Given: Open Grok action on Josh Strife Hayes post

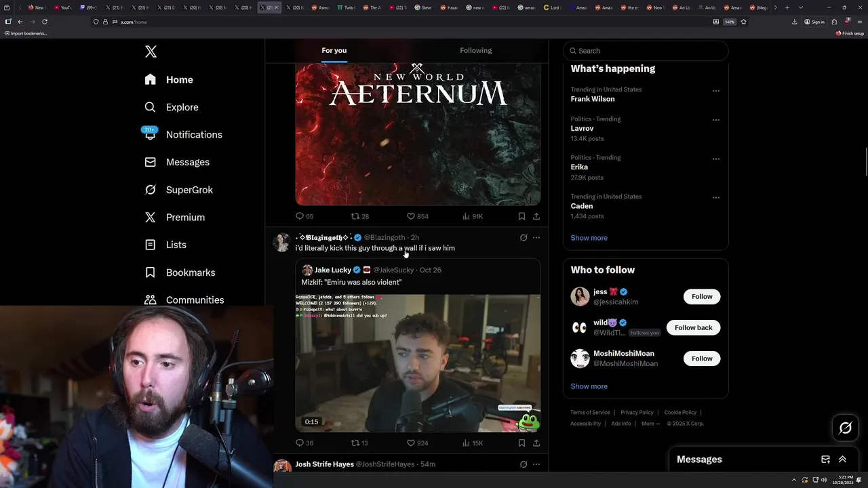Looking at the screenshot, I should pos(524,464).
